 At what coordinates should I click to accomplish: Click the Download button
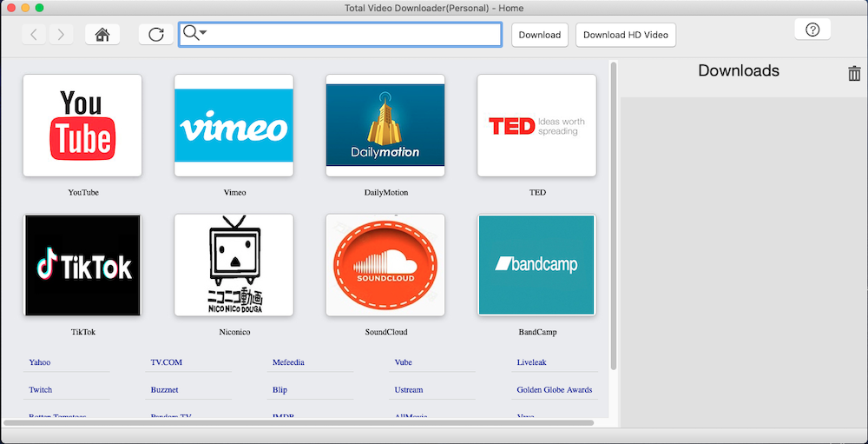[540, 35]
